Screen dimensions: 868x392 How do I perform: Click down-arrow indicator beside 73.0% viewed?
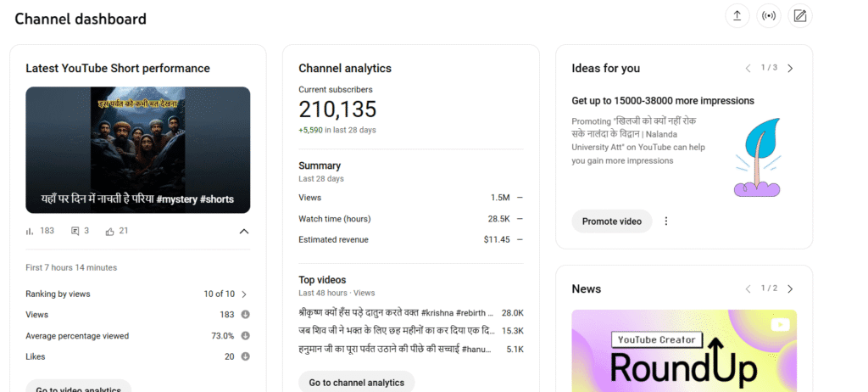tap(245, 336)
